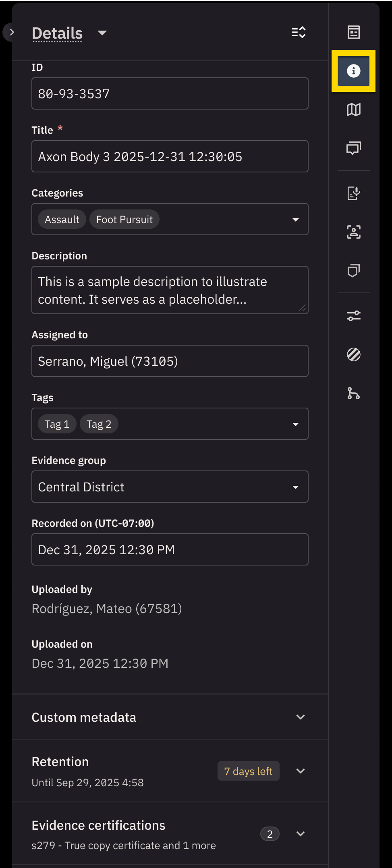Open the transcript microphone icon
The height and width of the screenshot is (868, 392).
[353, 193]
